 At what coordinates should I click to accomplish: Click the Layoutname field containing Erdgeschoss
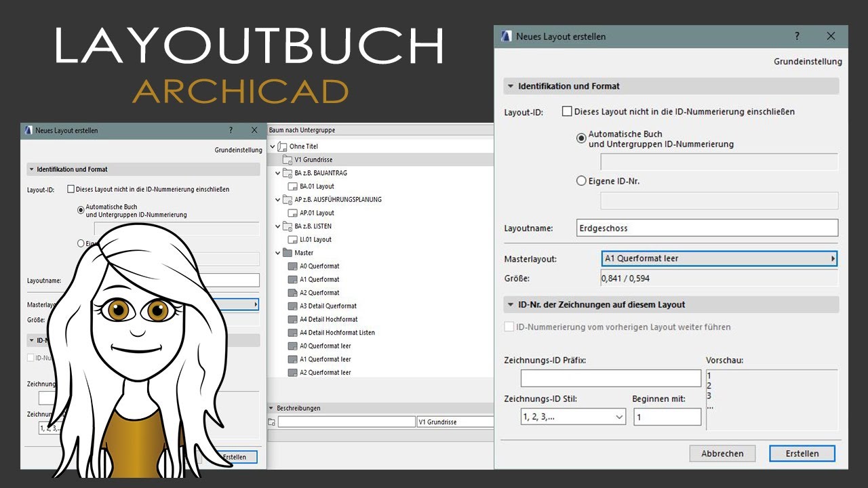pos(707,228)
